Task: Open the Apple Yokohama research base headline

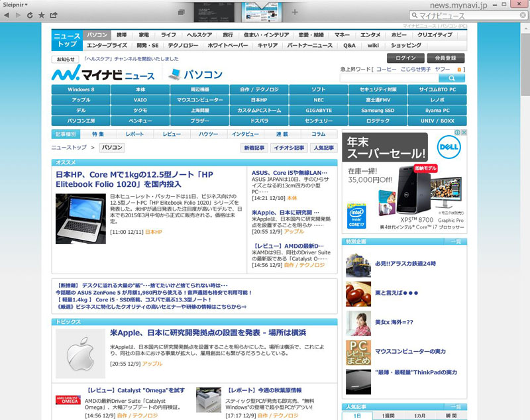Action: click(x=208, y=333)
